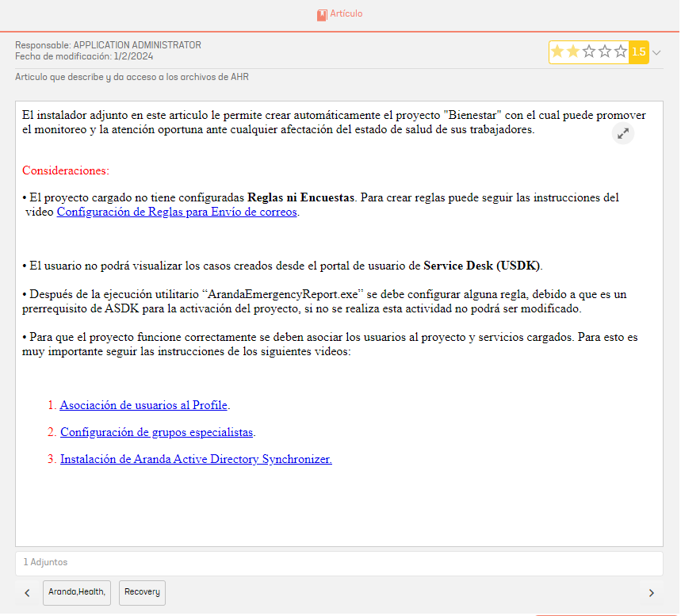
Task: Click the bold Reglas ni Encuestas text
Action: click(301, 197)
